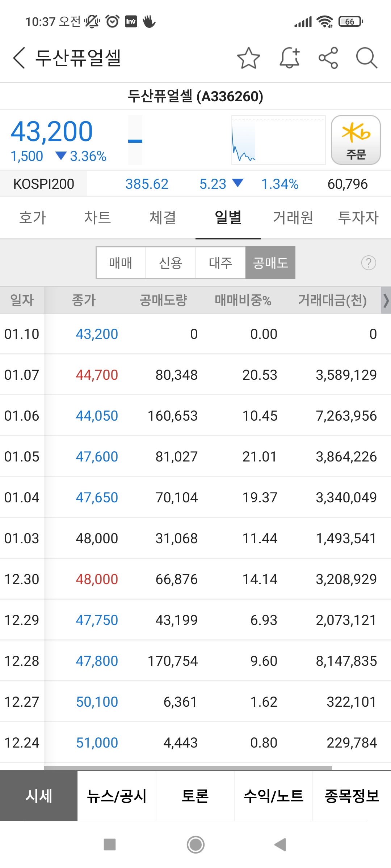
Task: Add stock to favorites with star icon
Action: point(249,58)
